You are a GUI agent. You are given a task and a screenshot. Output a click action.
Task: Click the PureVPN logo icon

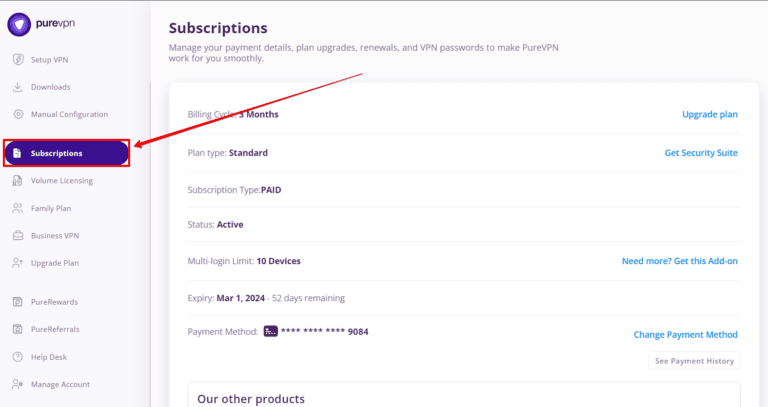click(x=18, y=23)
